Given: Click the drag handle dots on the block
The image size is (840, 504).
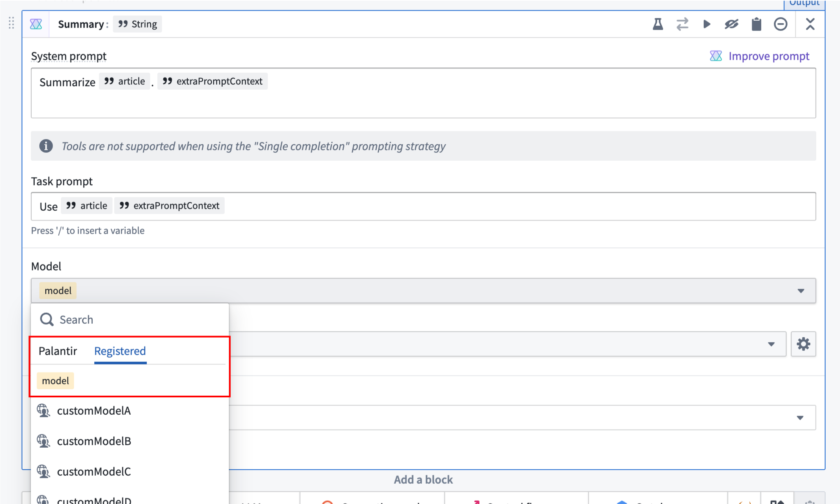Looking at the screenshot, I should coord(11,24).
